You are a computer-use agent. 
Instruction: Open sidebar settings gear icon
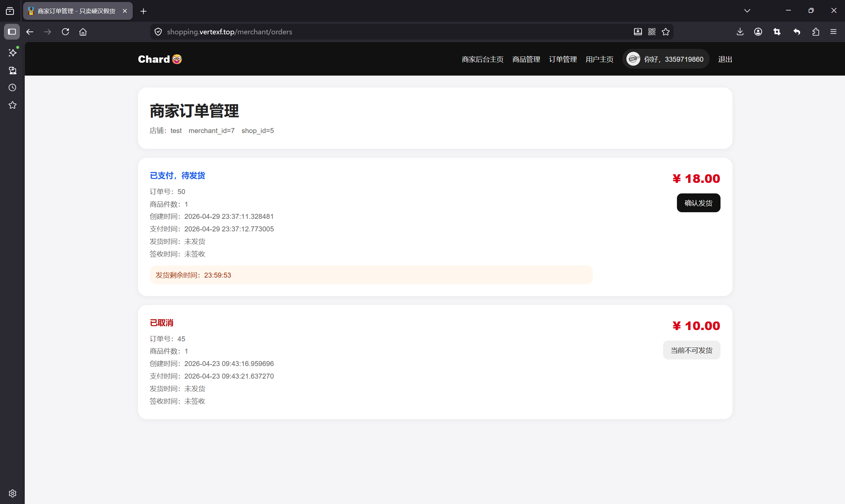point(13,493)
